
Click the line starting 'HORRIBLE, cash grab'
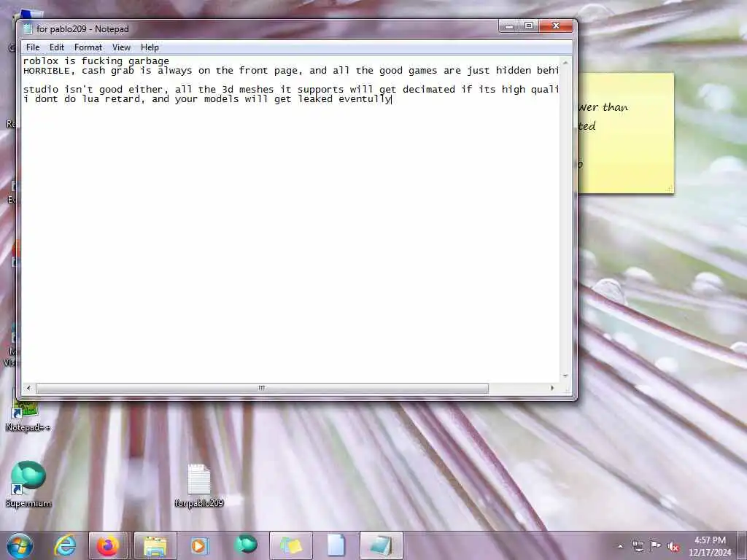coord(290,71)
